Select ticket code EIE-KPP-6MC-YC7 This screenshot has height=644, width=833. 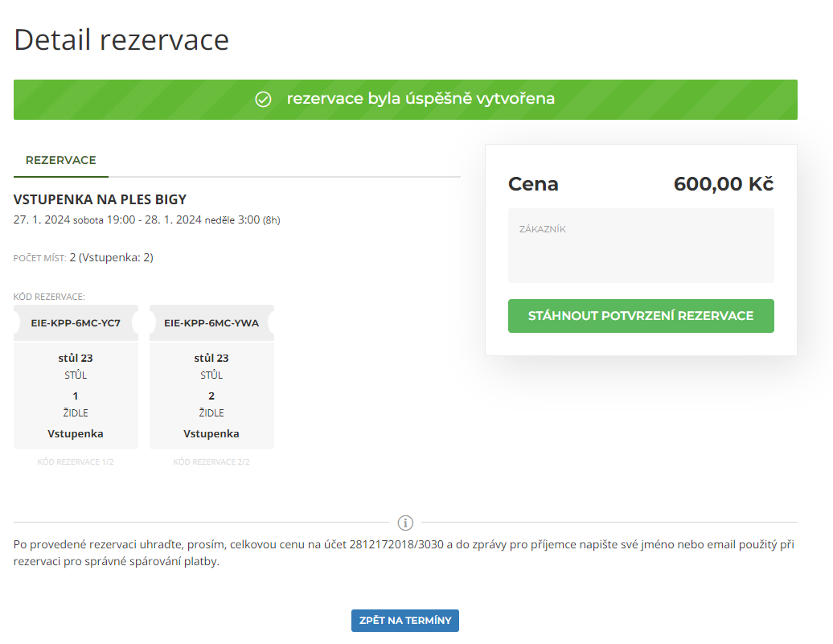pyautogui.click(x=76, y=323)
